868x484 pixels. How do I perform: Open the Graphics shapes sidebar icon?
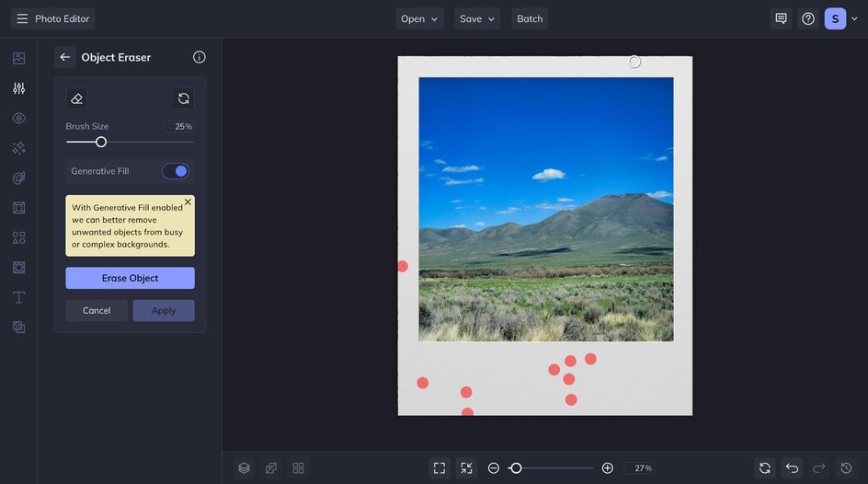click(x=18, y=237)
